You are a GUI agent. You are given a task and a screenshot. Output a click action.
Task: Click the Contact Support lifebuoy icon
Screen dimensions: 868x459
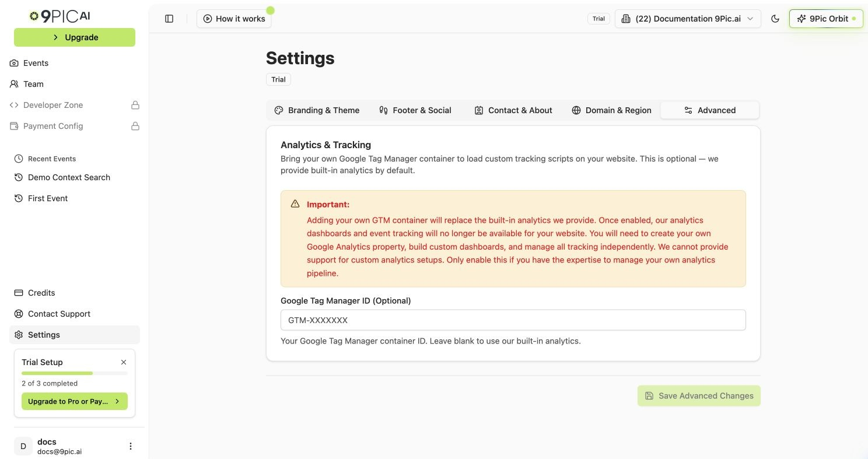coord(19,314)
